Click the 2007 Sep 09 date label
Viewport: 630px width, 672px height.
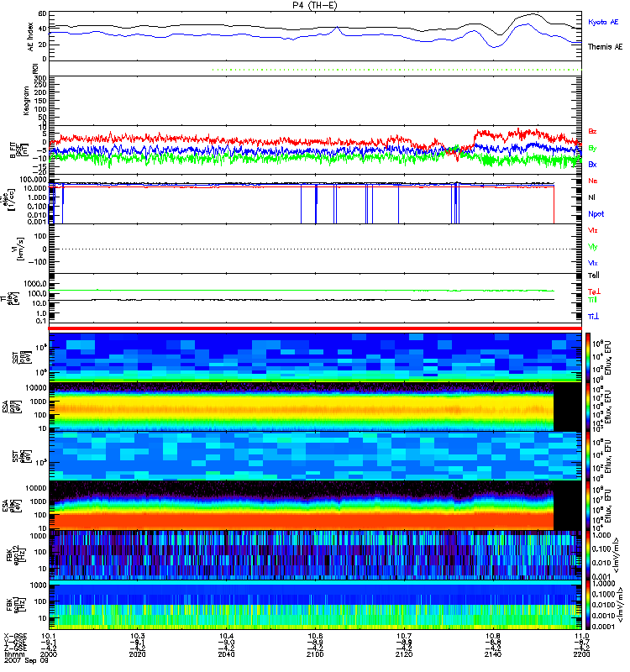click(26, 660)
